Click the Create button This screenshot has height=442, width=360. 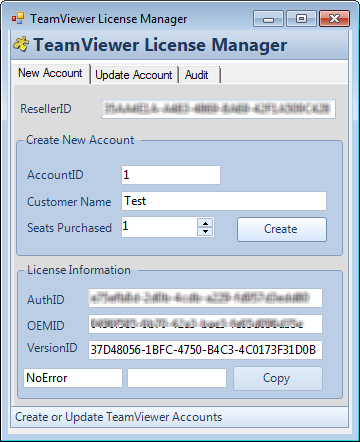[282, 229]
